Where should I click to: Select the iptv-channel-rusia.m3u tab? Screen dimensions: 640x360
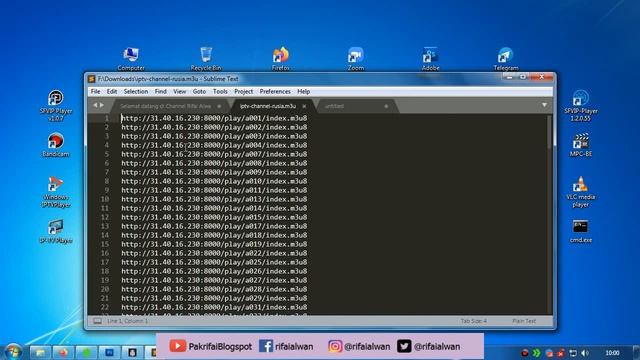(268, 106)
